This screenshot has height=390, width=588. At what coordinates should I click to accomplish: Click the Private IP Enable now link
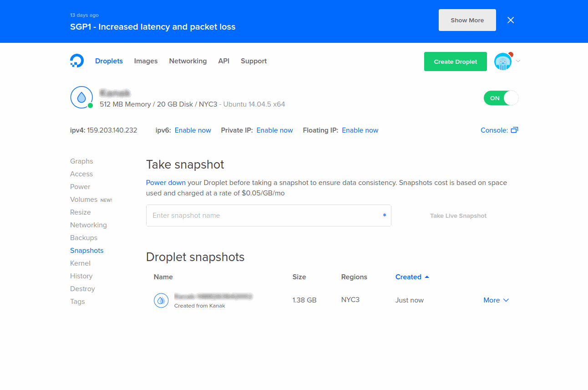(x=274, y=130)
